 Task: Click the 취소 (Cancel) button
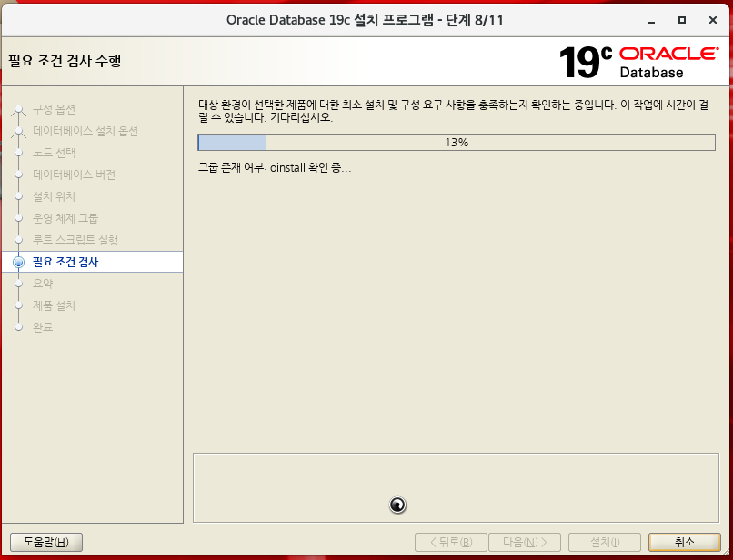[x=685, y=542]
